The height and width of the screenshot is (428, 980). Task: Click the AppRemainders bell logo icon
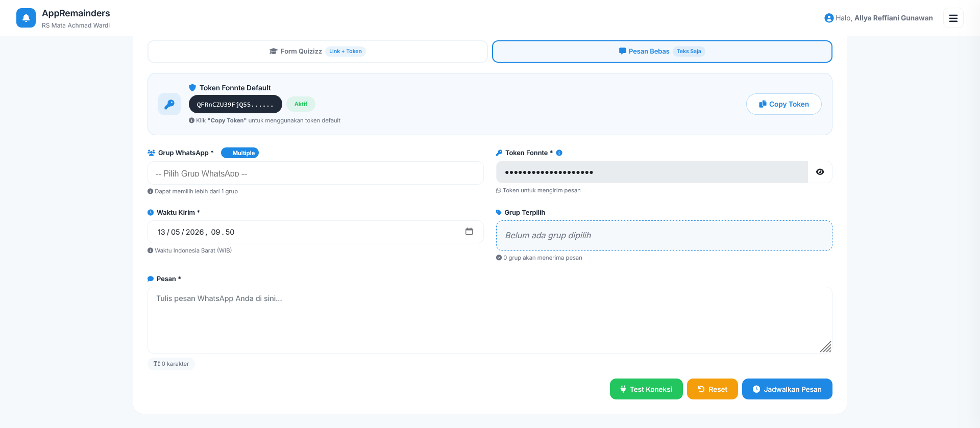point(26,18)
